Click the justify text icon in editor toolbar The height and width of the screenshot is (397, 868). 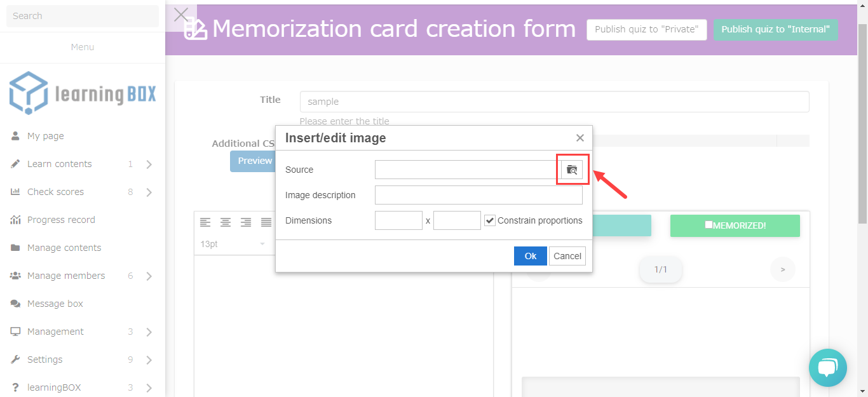tap(266, 222)
